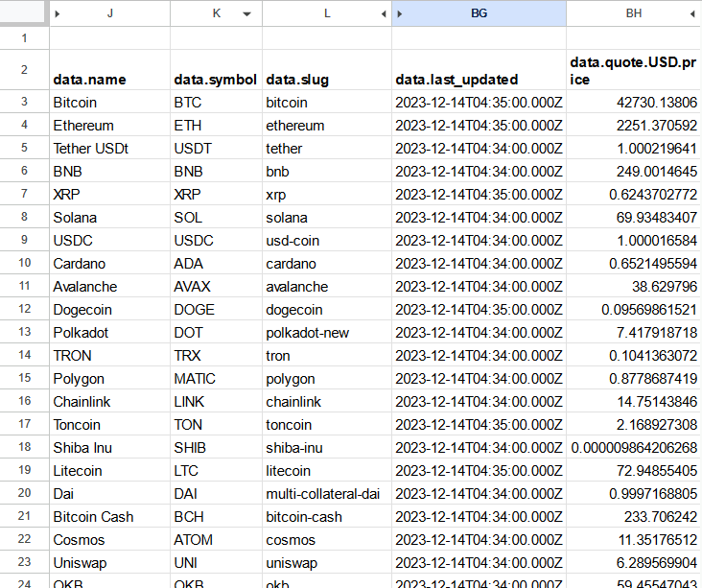The width and height of the screenshot is (702, 588).
Task: Select row 20 header
Action: [24, 493]
